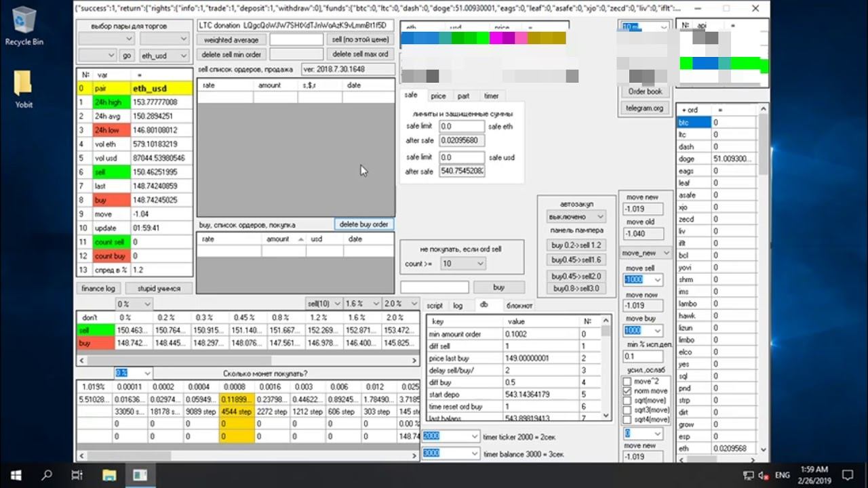Screen dimensions: 868x488
Task: Click the trading bot app taskbar icon
Action: [140, 475]
